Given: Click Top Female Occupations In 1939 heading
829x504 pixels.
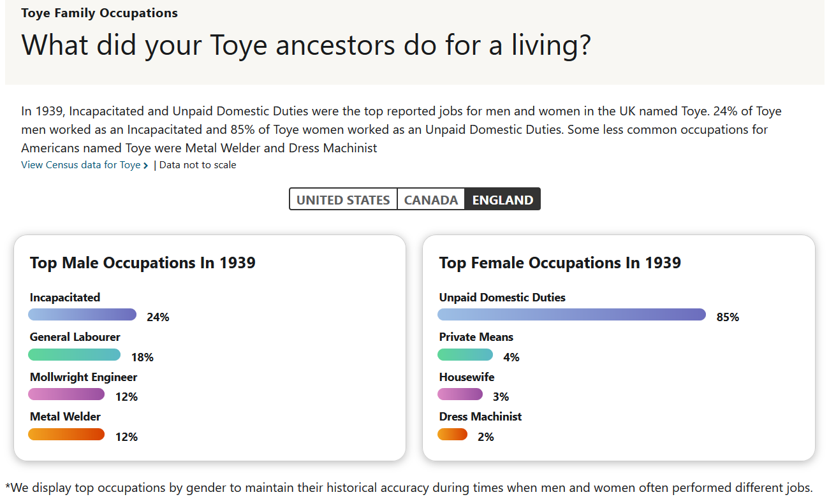Looking at the screenshot, I should [560, 263].
